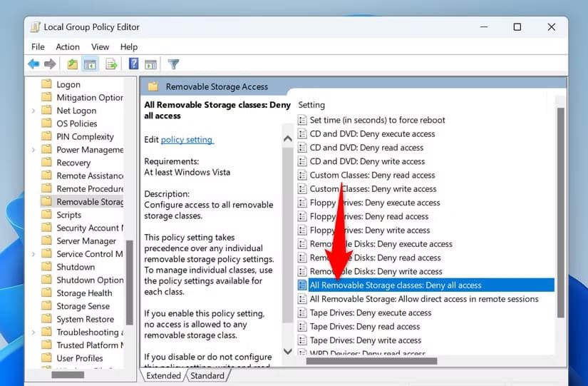The height and width of the screenshot is (386, 588).
Task: Select the Server Manager tree folder
Action: (x=86, y=241)
